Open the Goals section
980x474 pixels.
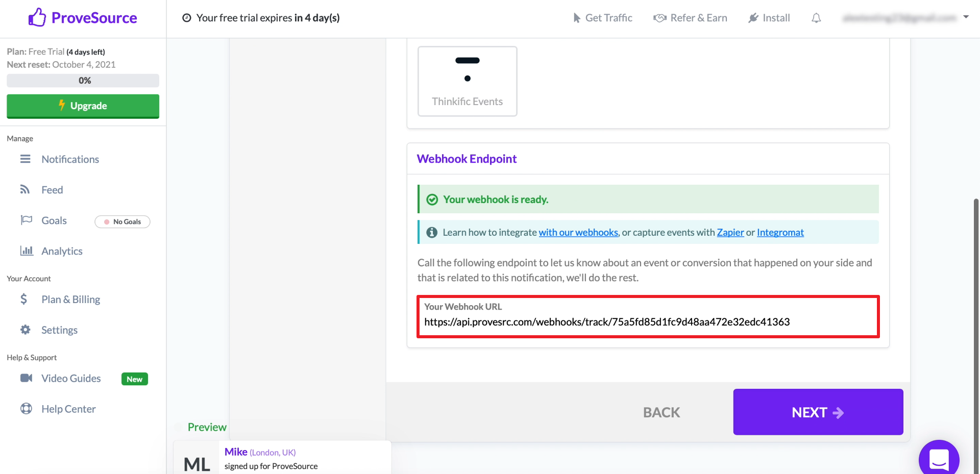[x=54, y=220]
